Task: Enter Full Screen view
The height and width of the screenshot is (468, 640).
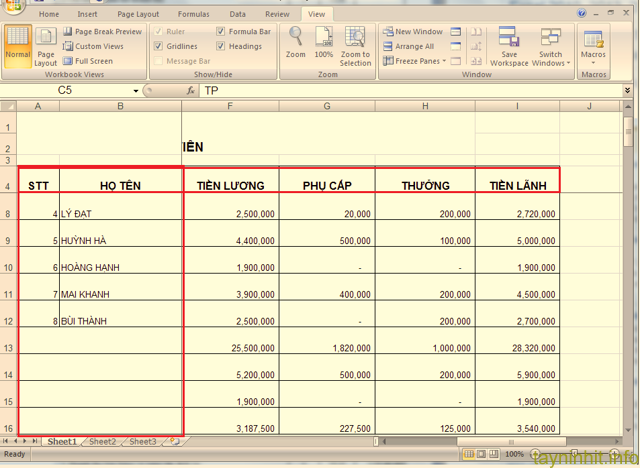Action: (x=88, y=61)
